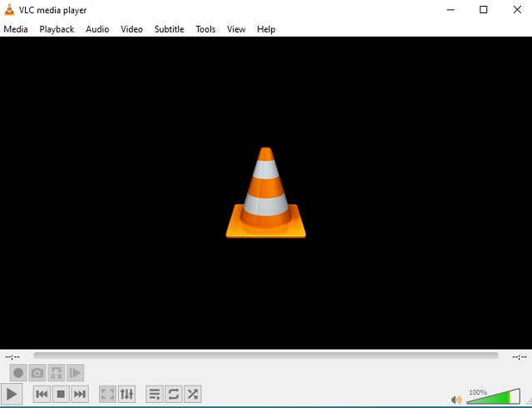Image resolution: width=532 pixels, height=408 pixels.
Task: Skip to previous media track
Action: [42, 394]
